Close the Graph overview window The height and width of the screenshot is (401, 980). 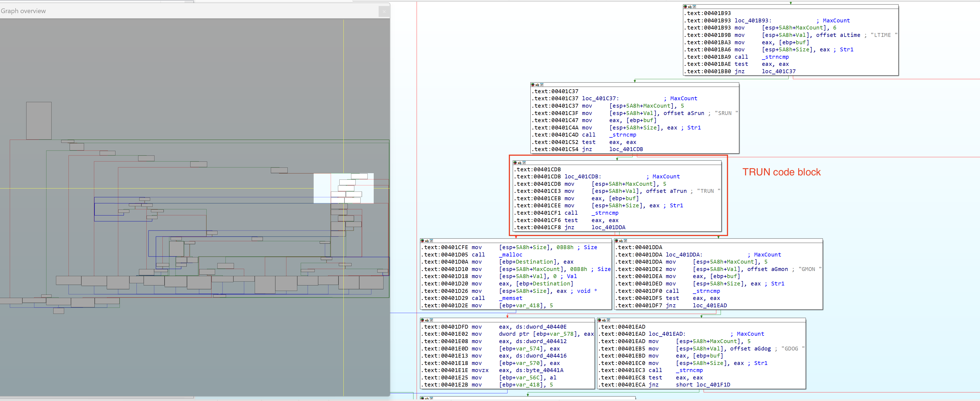[384, 11]
